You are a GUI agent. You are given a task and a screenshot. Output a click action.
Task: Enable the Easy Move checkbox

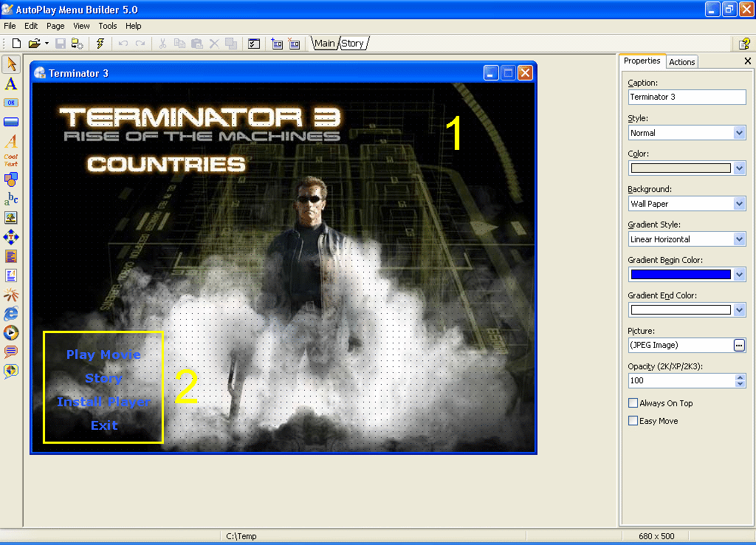[633, 421]
